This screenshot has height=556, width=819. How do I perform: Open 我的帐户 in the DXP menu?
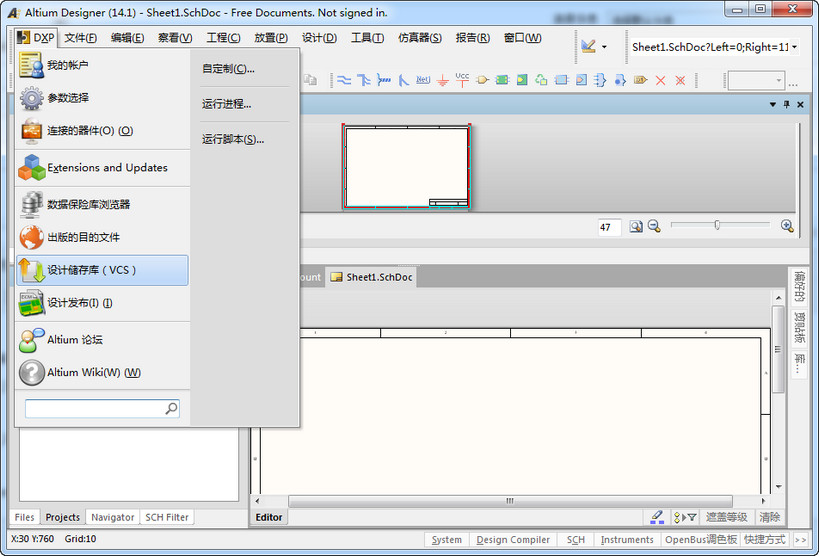point(102,65)
